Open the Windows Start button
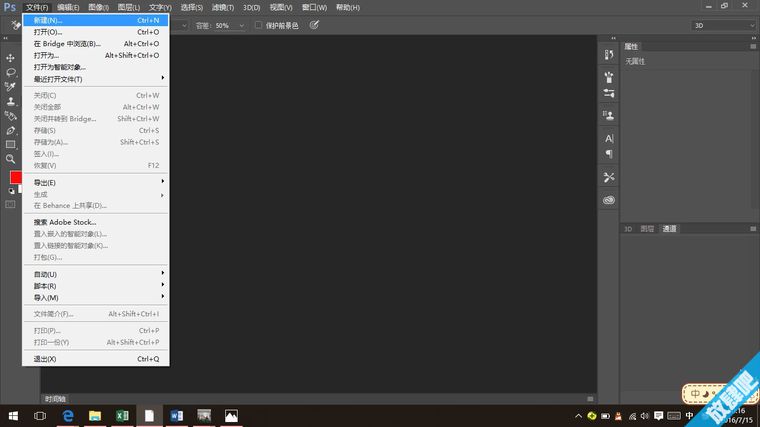The width and height of the screenshot is (760, 427). point(13,416)
